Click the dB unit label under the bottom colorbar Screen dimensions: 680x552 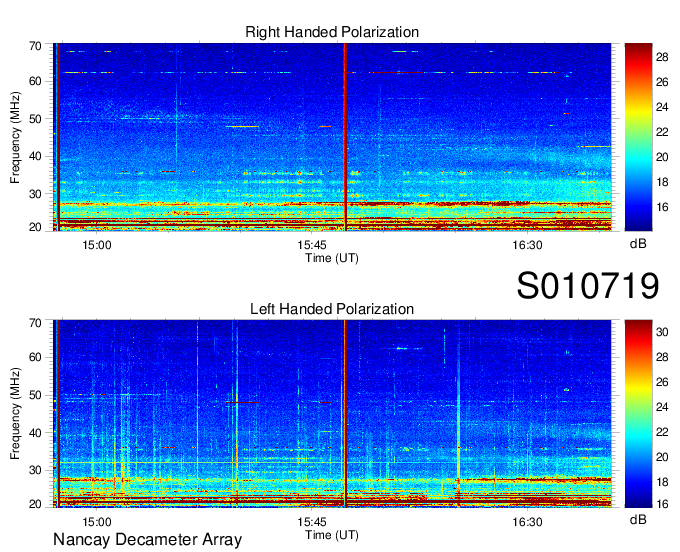coord(638,519)
